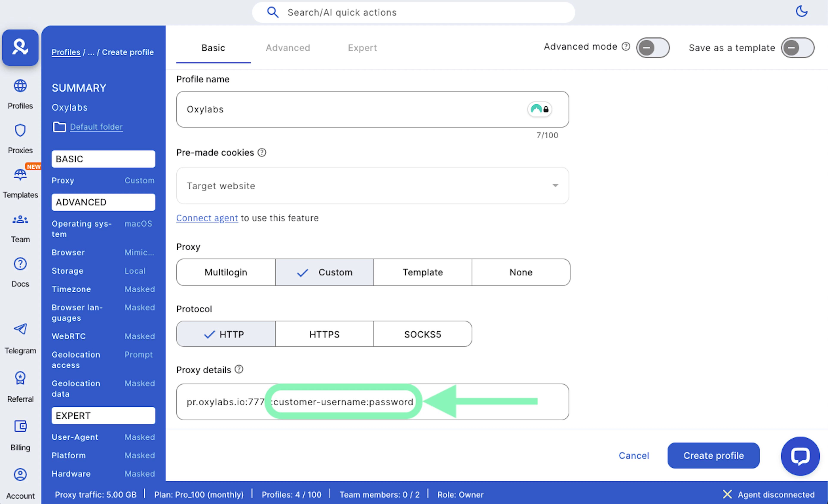Click Storage Local summary row
Viewport: 828px width, 504px height.
103,271
